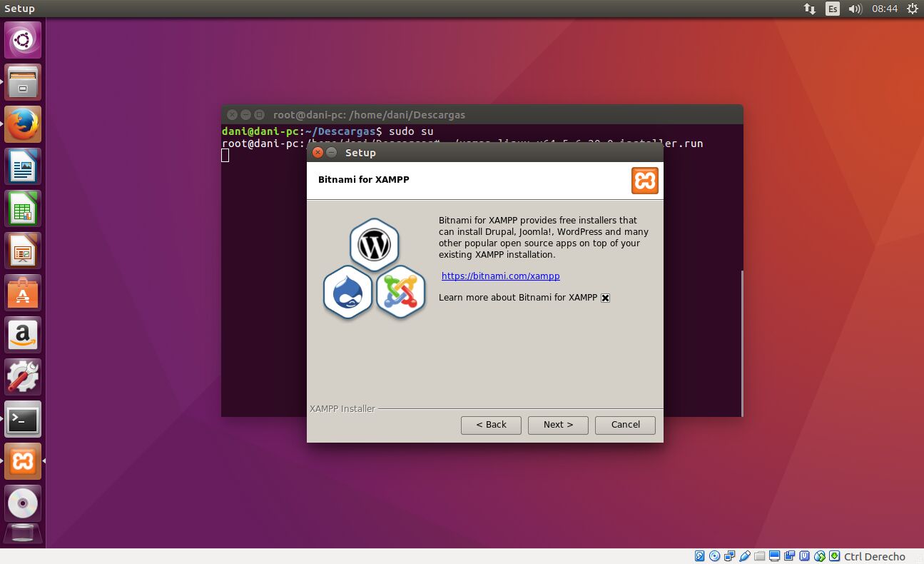Click the VirtualBox keyboard capture arrow icon
This screenshot has height=564, width=924.
point(835,556)
